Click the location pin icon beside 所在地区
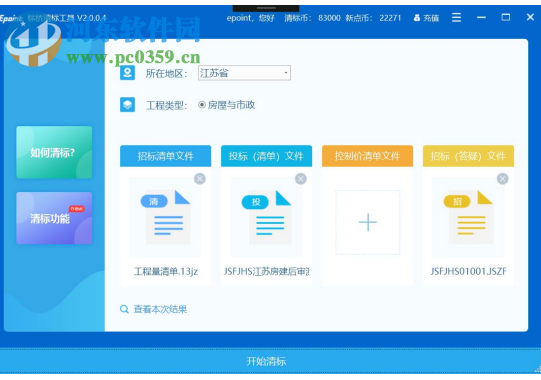The image size is (541, 380). [x=127, y=73]
